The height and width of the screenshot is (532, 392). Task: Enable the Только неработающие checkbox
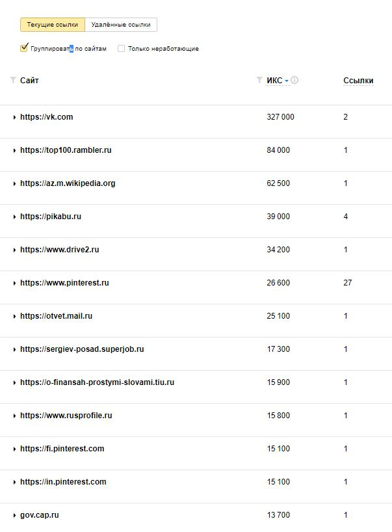[x=121, y=48]
